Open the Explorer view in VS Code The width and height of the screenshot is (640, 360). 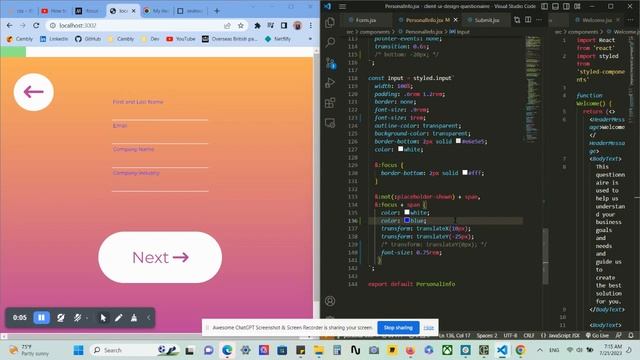330,22
